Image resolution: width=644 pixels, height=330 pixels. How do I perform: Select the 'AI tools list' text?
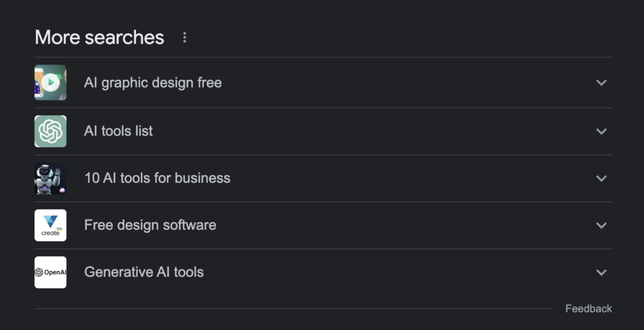tap(118, 131)
